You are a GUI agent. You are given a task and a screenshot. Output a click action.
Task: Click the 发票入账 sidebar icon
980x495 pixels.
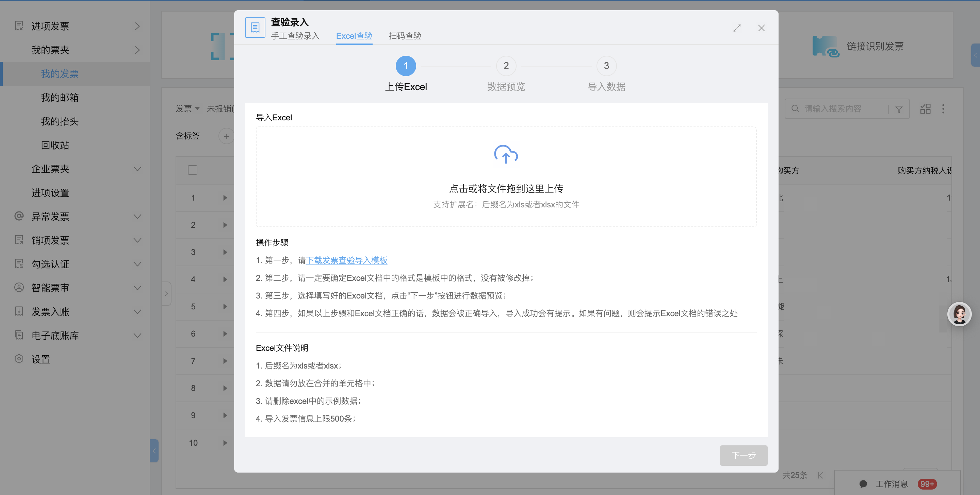[19, 311]
